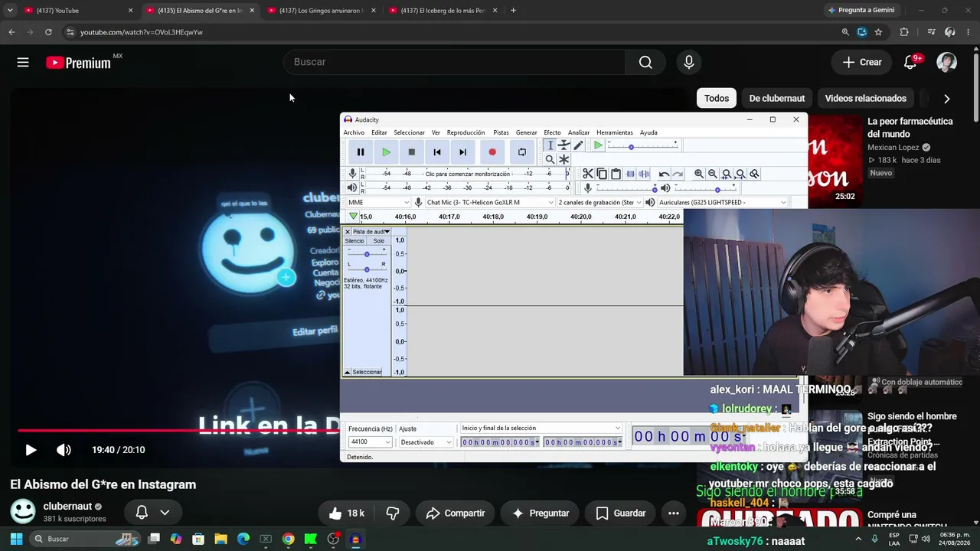Click Seleccionar button on the audio track
Screen dimensions: 980x551
coord(367,372)
